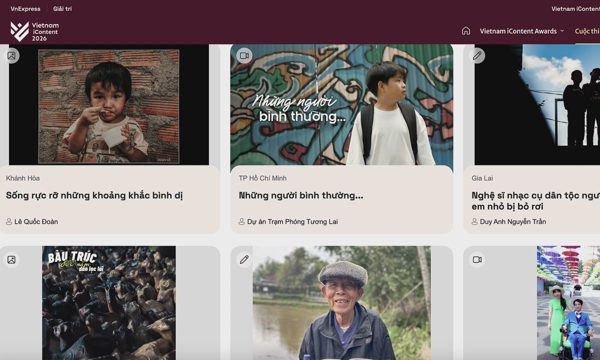This screenshot has height=360, width=600.
Task: Click author icon beside Lê Quốc Đoàn
Action: (9, 222)
